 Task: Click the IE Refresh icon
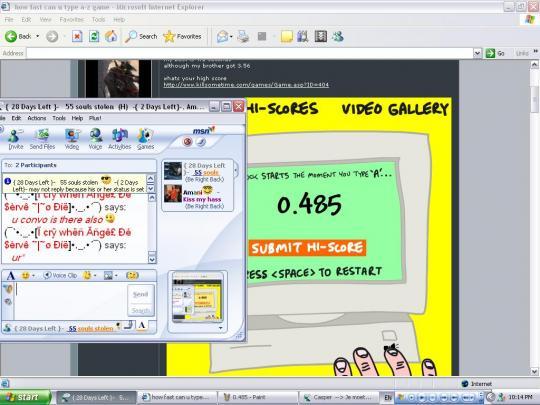click(94, 36)
